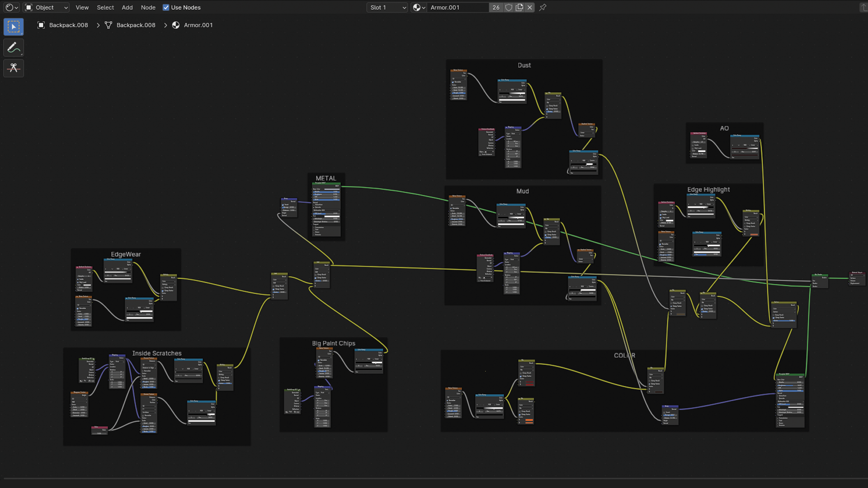Open the Add menu

[127, 7]
